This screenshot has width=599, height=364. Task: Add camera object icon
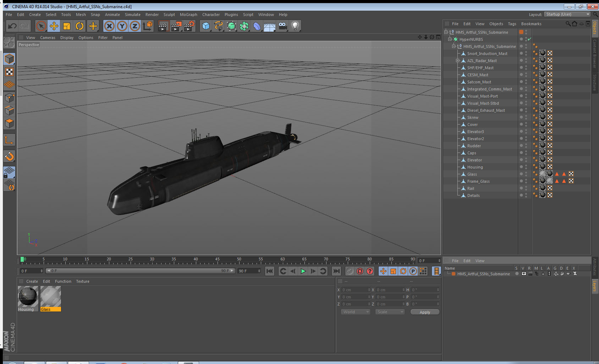282,26
